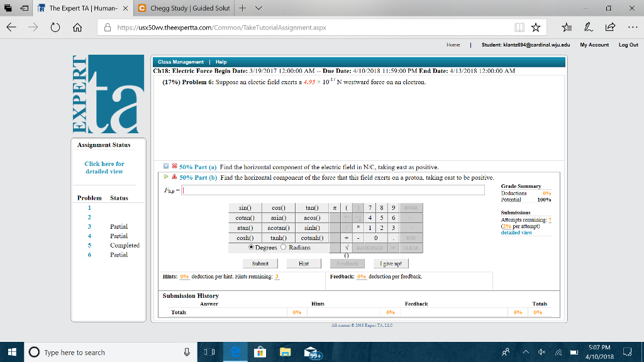Screen dimensions: 644x362
Task: Click the cotanh() function key
Action: (313, 238)
